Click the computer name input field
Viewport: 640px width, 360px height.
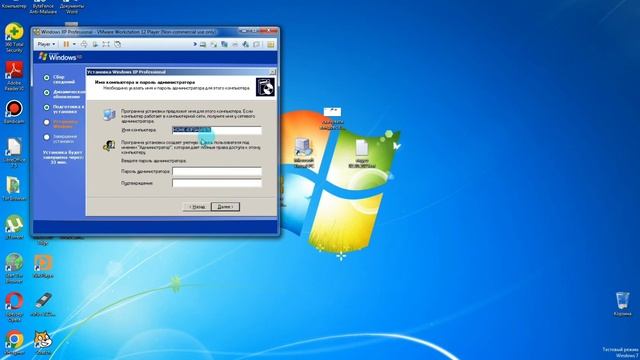point(217,130)
